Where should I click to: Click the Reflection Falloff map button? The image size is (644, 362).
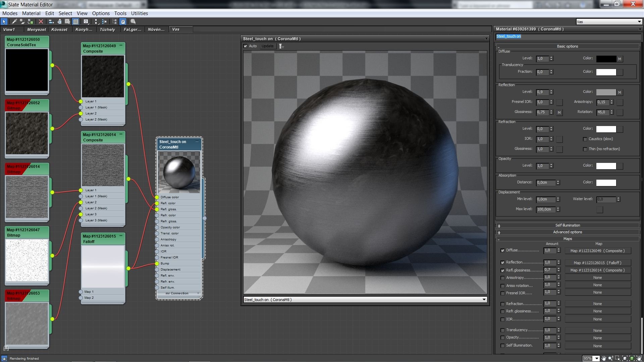click(597, 263)
